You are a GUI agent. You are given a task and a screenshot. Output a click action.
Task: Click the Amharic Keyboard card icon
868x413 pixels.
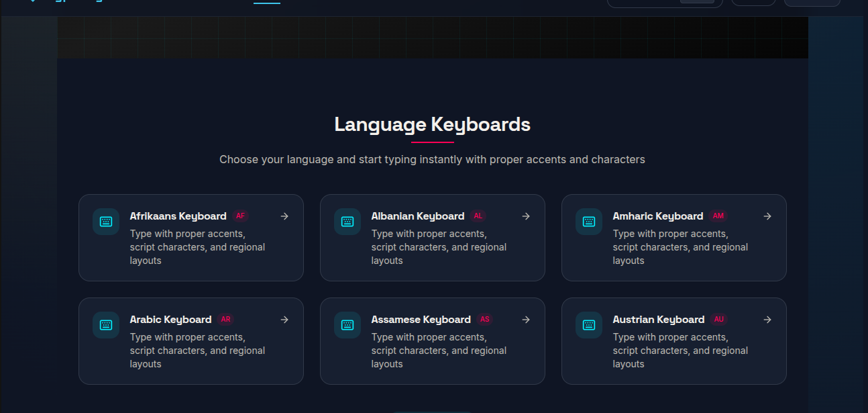point(589,222)
